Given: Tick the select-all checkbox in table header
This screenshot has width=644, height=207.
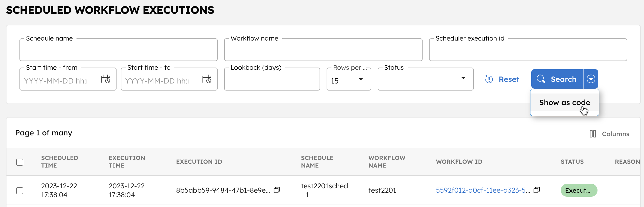Looking at the screenshot, I should click(x=20, y=162).
